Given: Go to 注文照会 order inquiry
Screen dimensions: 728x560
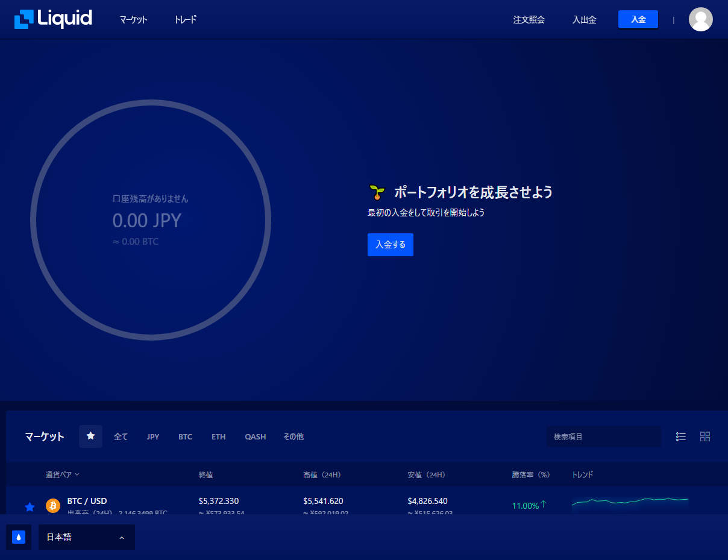Looking at the screenshot, I should point(529,20).
